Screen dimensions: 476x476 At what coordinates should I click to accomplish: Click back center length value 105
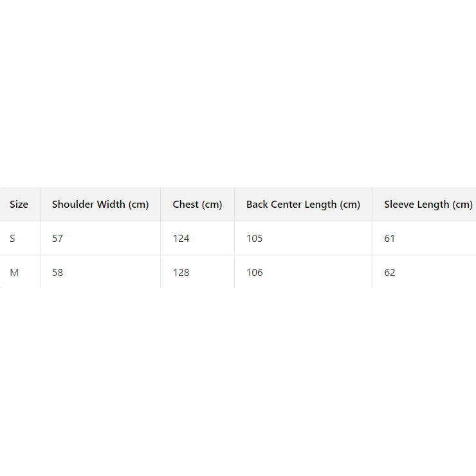[255, 239]
